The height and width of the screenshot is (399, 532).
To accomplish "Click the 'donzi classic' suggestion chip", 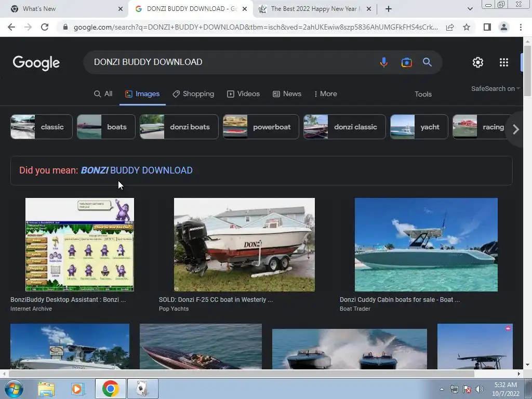I will pyautogui.click(x=344, y=127).
